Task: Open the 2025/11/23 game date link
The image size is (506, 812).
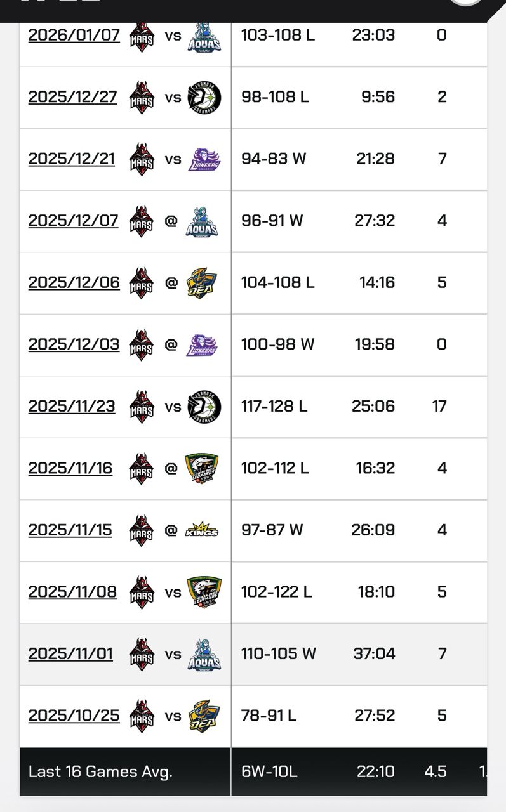Action: point(72,406)
